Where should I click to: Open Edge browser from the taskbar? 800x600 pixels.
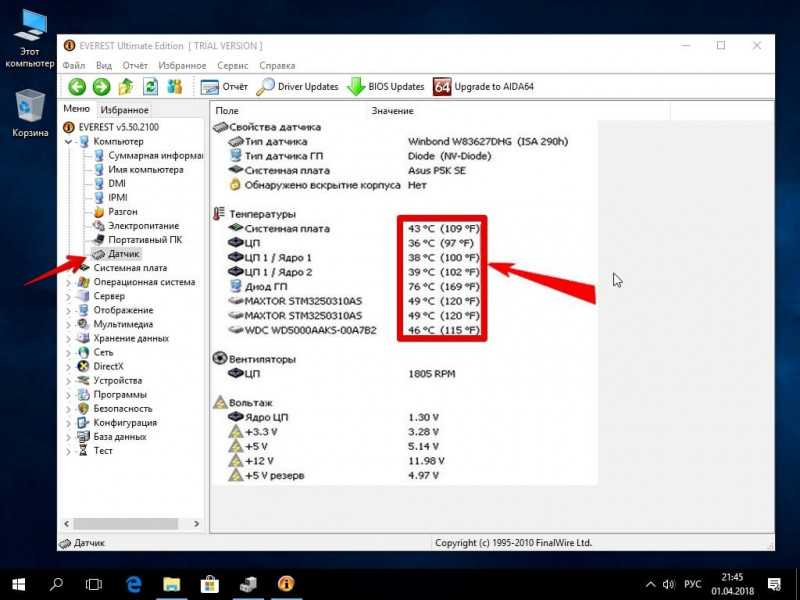134,584
